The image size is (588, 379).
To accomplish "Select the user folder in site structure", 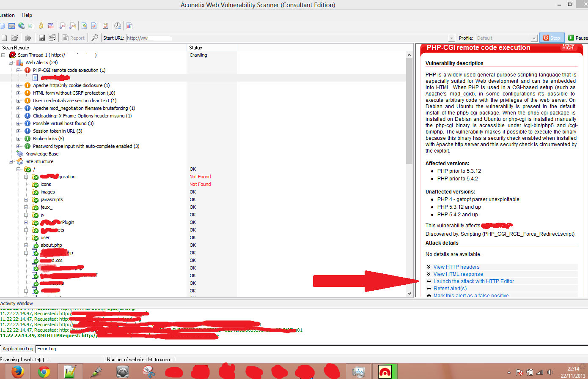I will tap(45, 237).
